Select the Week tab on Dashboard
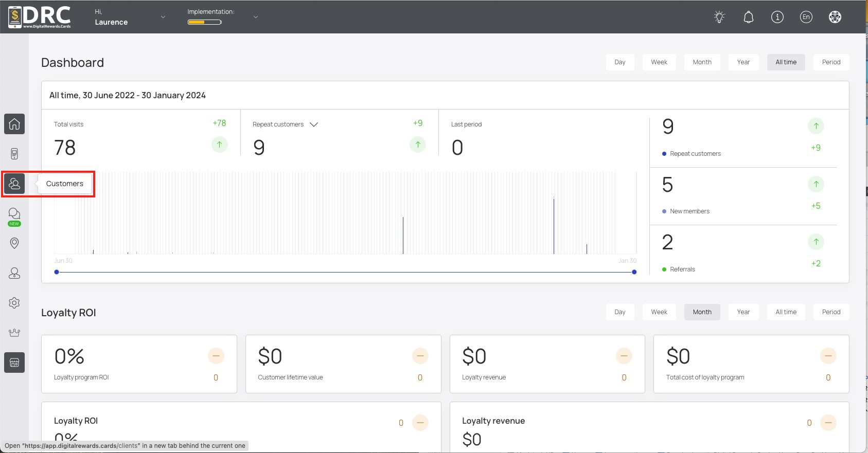Screen dimensions: 868x453 659,62
